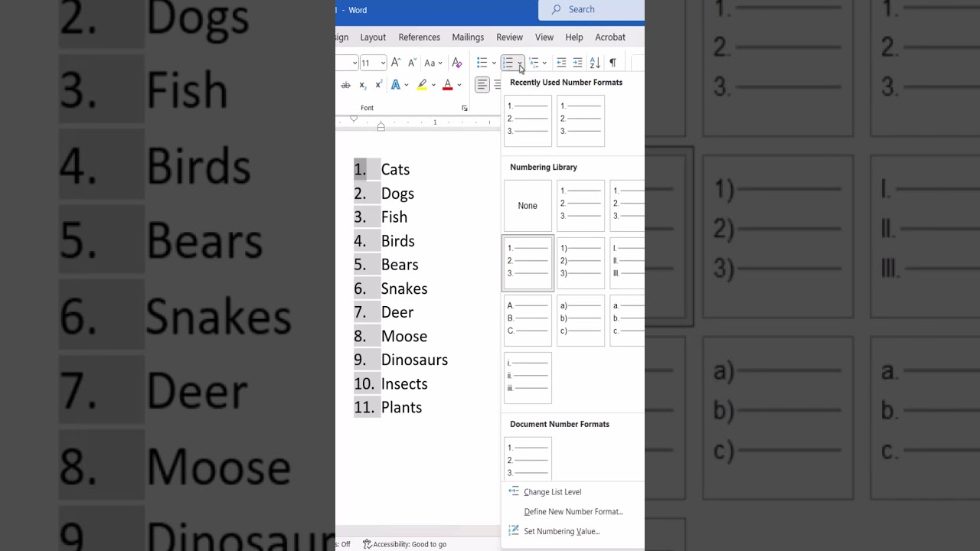980x551 pixels.
Task: Pick second Recently Used Number Format
Action: pos(580,121)
